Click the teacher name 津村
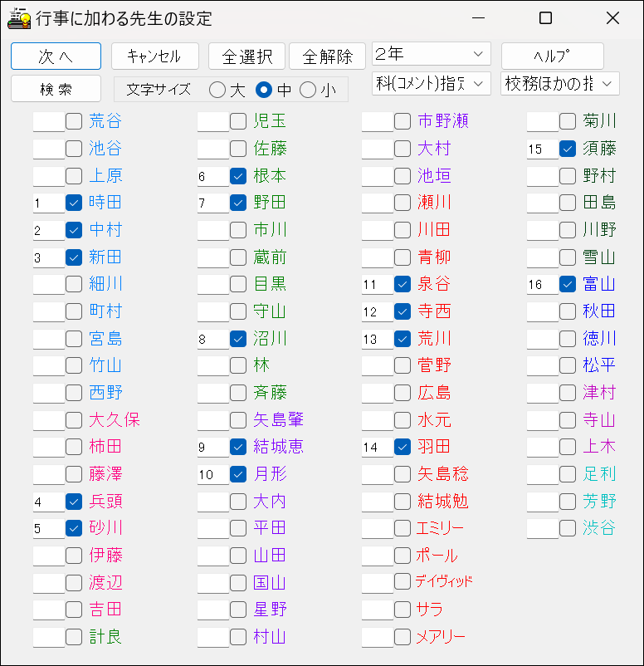This screenshot has width=644, height=666. (599, 393)
